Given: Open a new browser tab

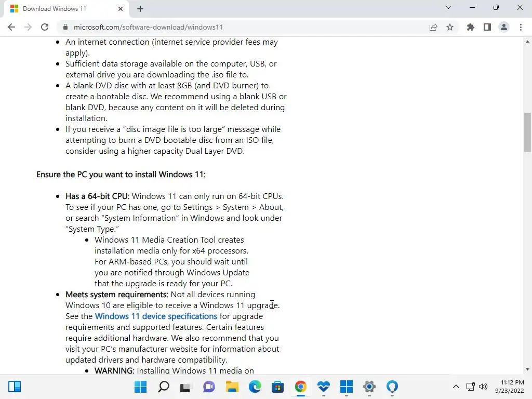Looking at the screenshot, I should click(140, 9).
